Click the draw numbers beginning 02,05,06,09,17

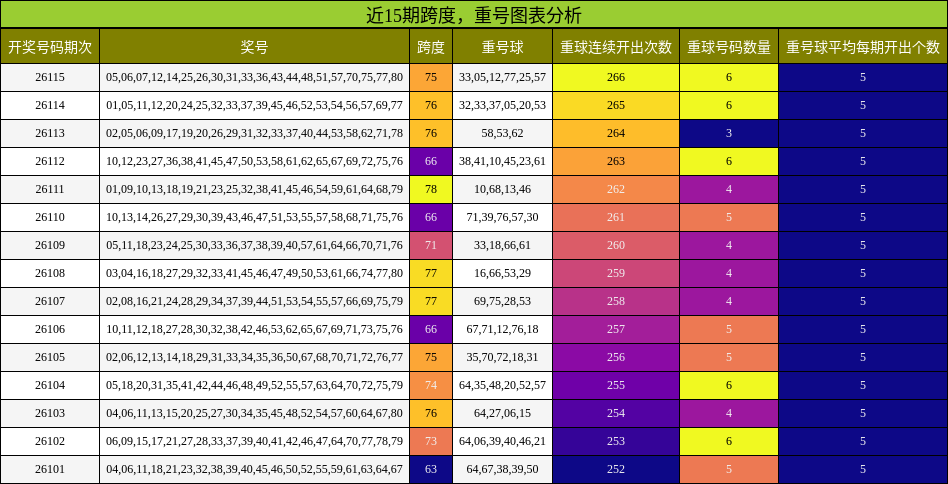coord(254,133)
